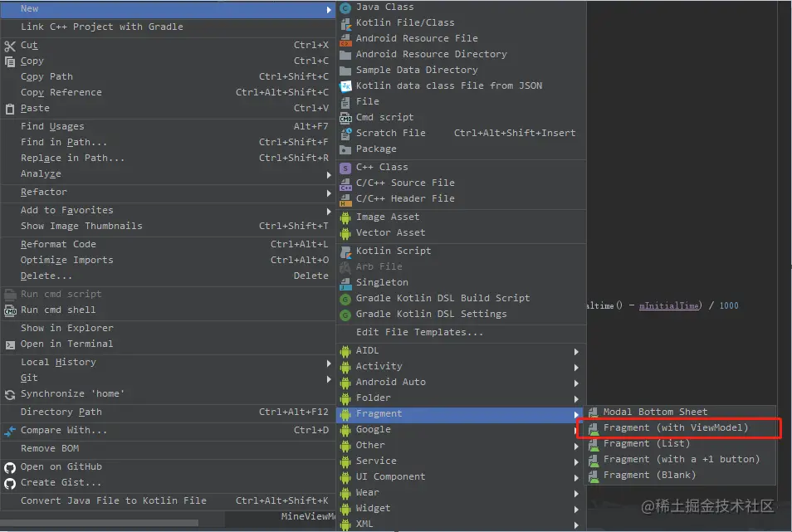Expand the Service submenu arrow
792x532 pixels.
576,461
